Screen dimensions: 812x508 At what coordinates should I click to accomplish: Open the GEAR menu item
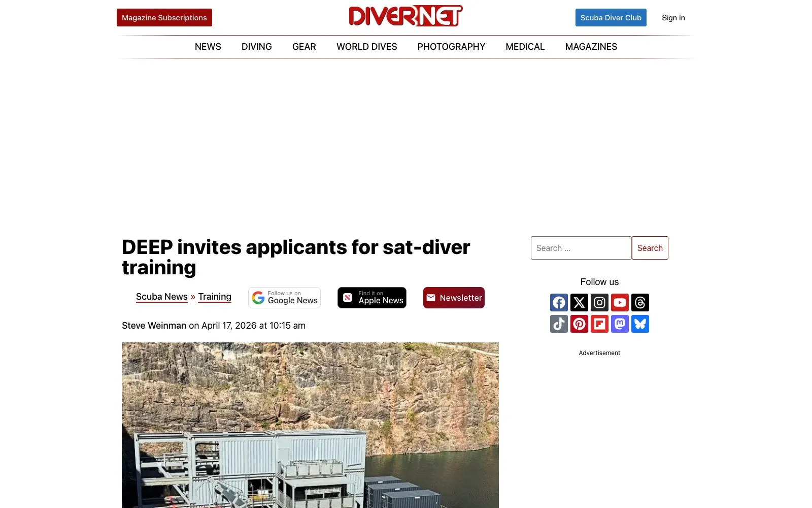[x=304, y=47]
